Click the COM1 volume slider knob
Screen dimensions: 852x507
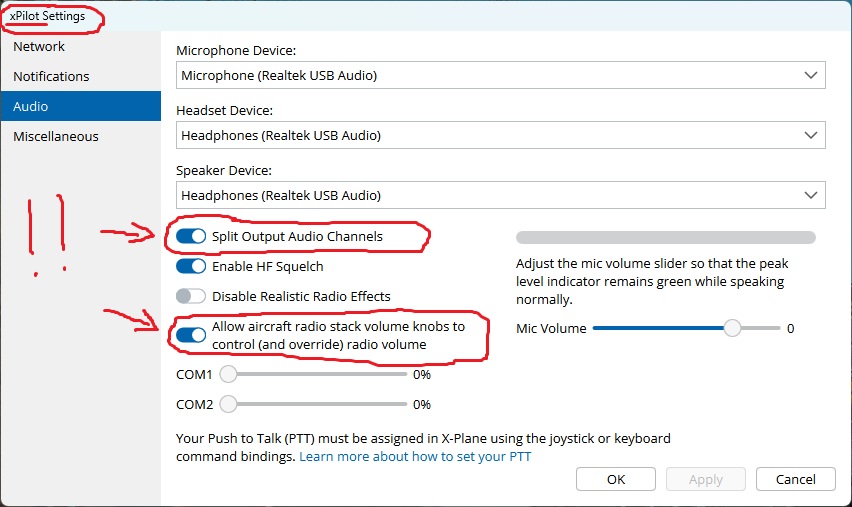pos(229,375)
